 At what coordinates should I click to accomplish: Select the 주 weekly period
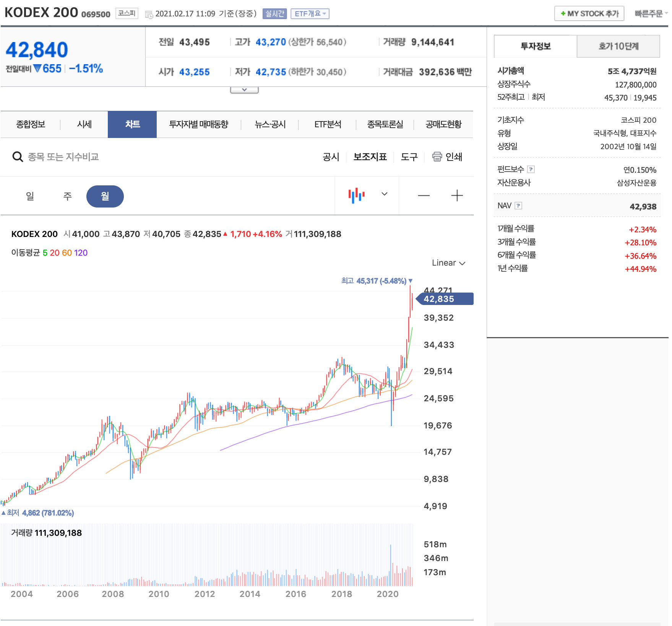[x=67, y=196]
